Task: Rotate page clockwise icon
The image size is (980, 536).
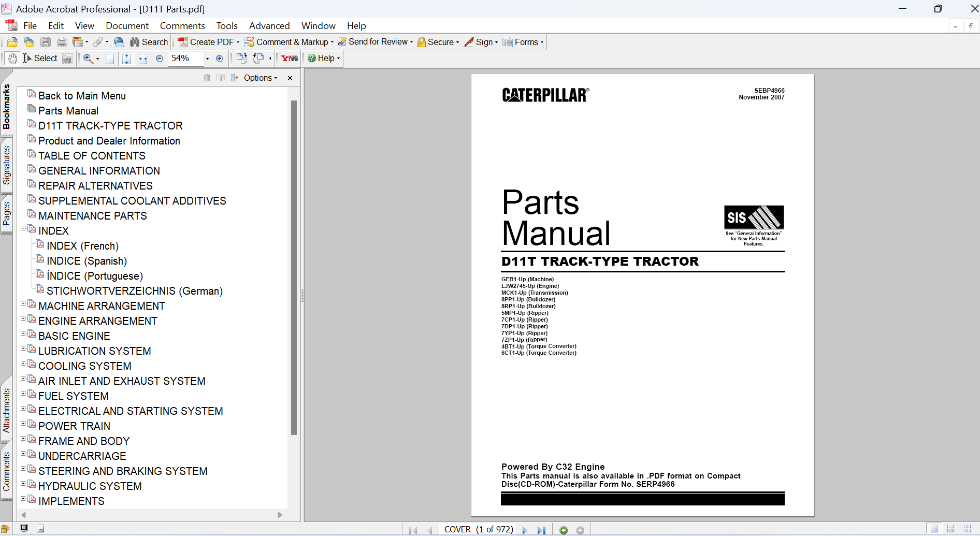Action: (x=241, y=59)
